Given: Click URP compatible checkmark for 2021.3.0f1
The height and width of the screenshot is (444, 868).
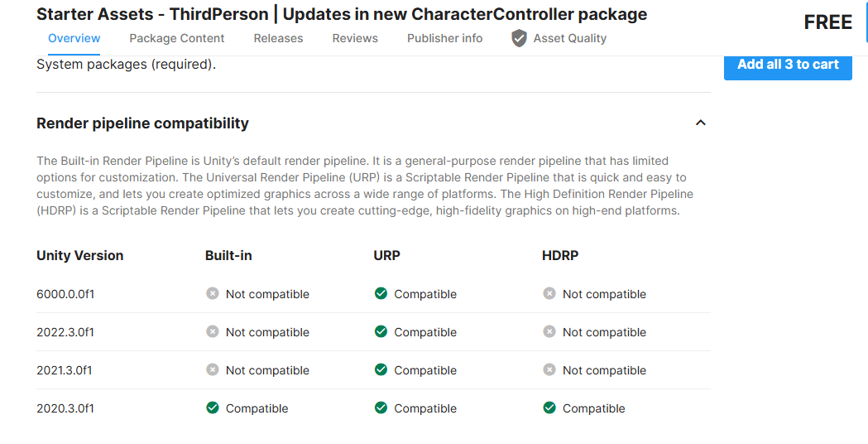Looking at the screenshot, I should [x=381, y=370].
